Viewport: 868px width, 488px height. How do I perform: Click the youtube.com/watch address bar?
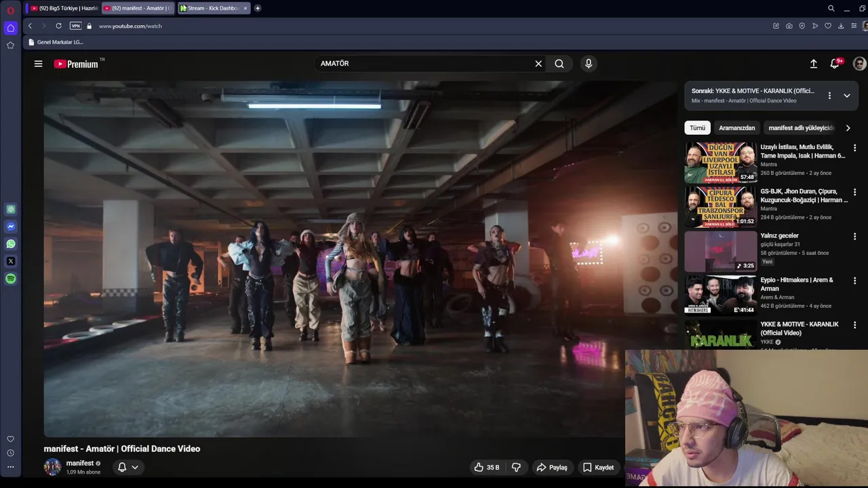tap(130, 26)
